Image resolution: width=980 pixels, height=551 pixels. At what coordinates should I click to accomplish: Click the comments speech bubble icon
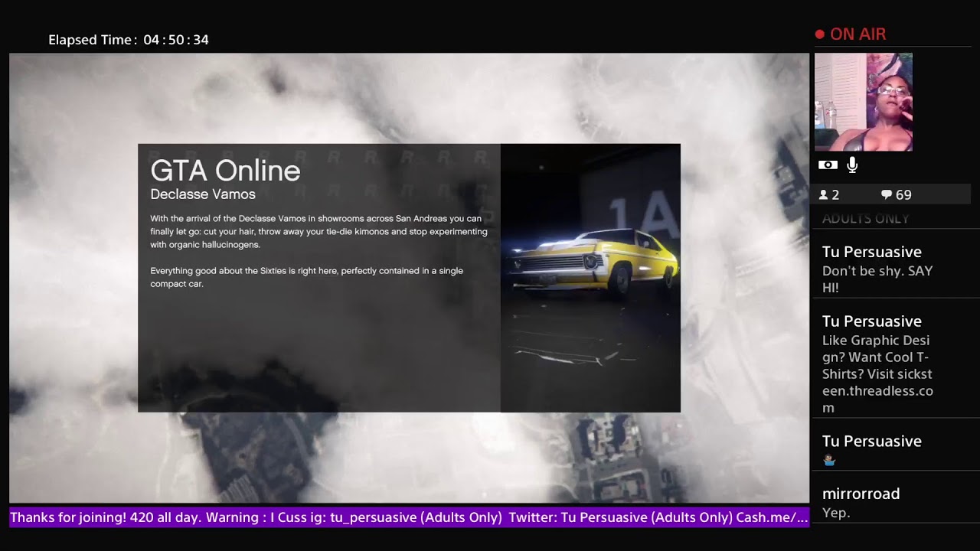coord(887,195)
